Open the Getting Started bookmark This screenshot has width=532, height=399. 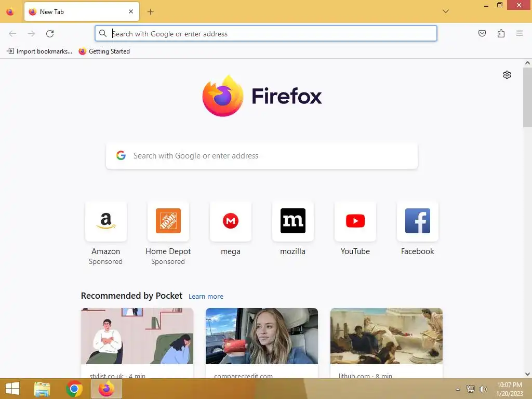(x=104, y=51)
